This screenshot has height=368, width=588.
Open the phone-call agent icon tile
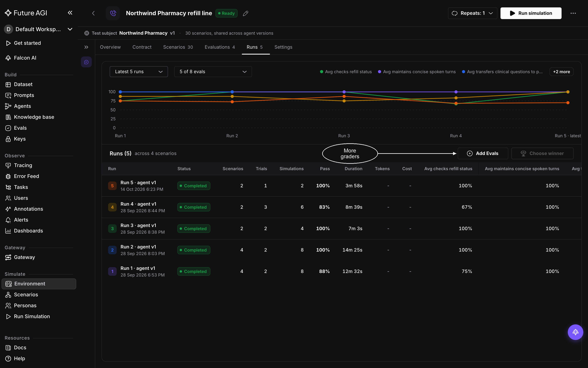pos(113,13)
